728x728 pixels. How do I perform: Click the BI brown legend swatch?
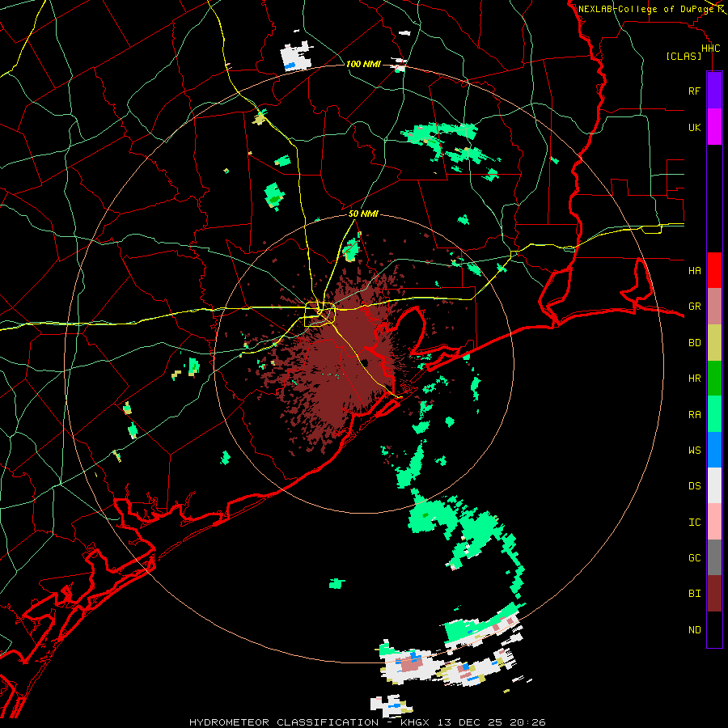tap(714, 594)
